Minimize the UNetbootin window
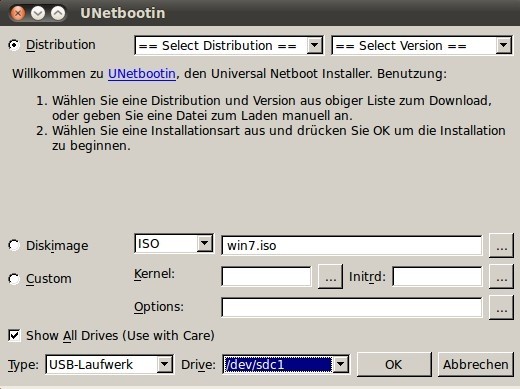520x389 pixels. point(38,13)
